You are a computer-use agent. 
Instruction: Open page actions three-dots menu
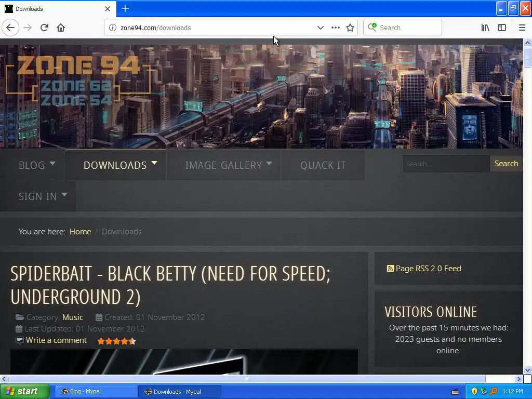(336, 28)
